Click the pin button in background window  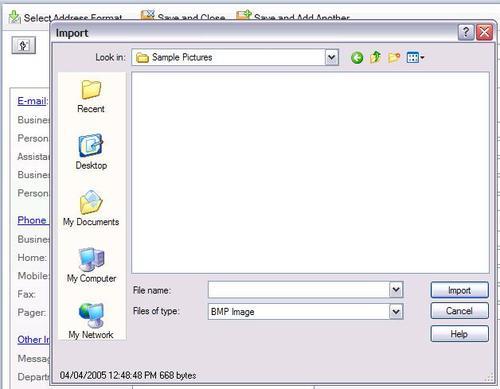(x=23, y=45)
